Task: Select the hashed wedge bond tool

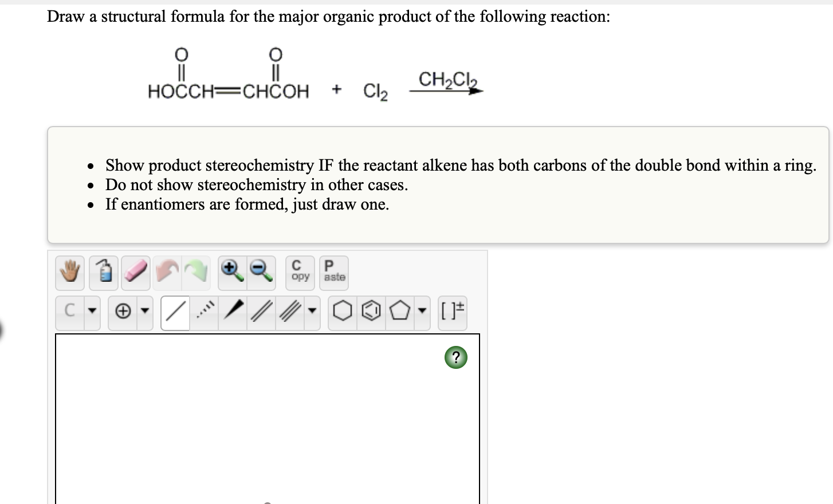Action: coord(203,311)
